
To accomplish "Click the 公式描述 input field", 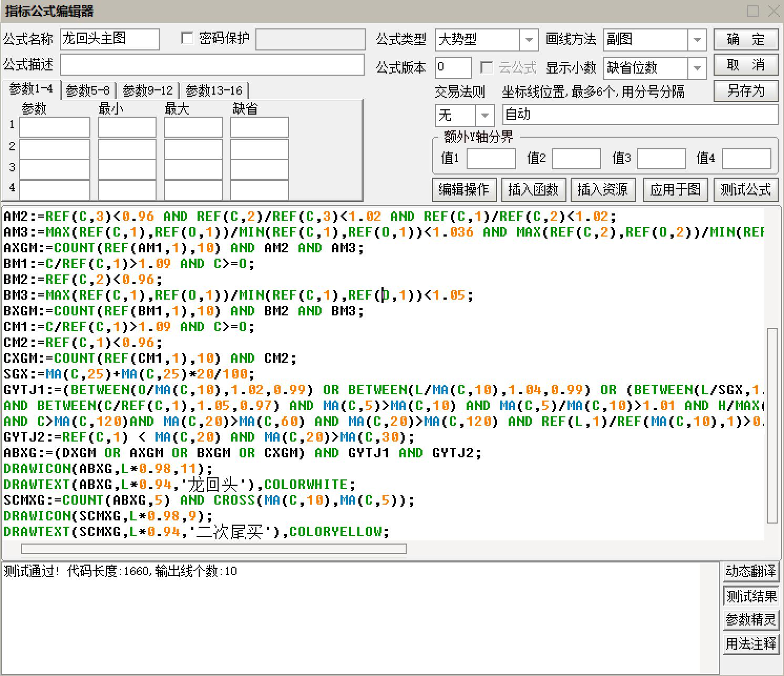I will pos(212,65).
